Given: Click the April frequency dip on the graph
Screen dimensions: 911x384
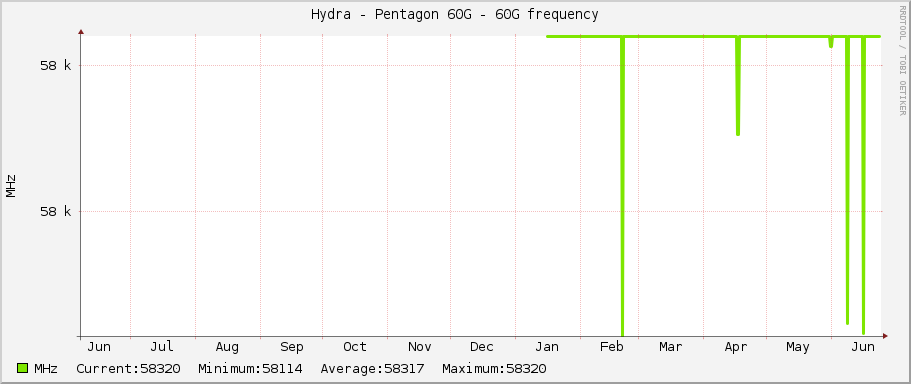Looking at the screenshot, I should pos(738,86).
